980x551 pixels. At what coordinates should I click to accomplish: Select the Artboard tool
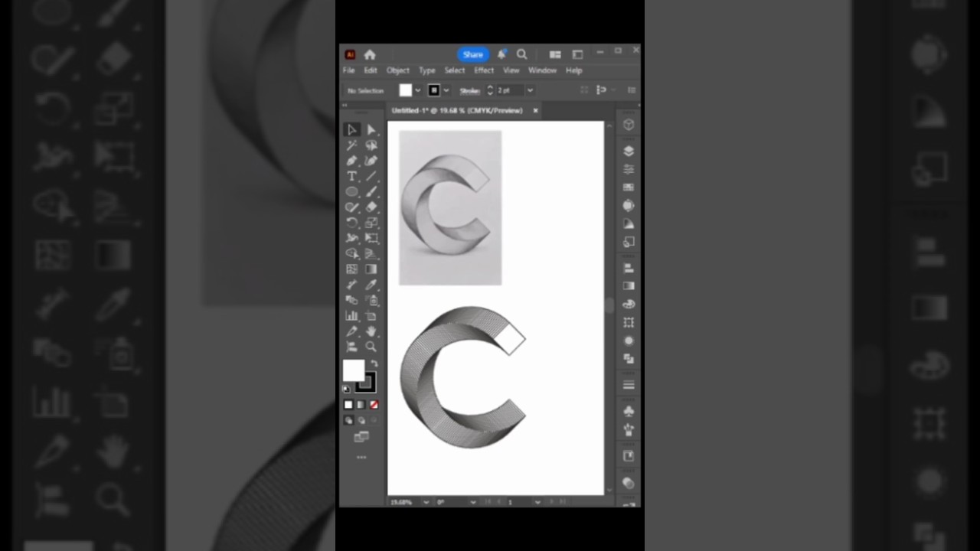pos(371,315)
